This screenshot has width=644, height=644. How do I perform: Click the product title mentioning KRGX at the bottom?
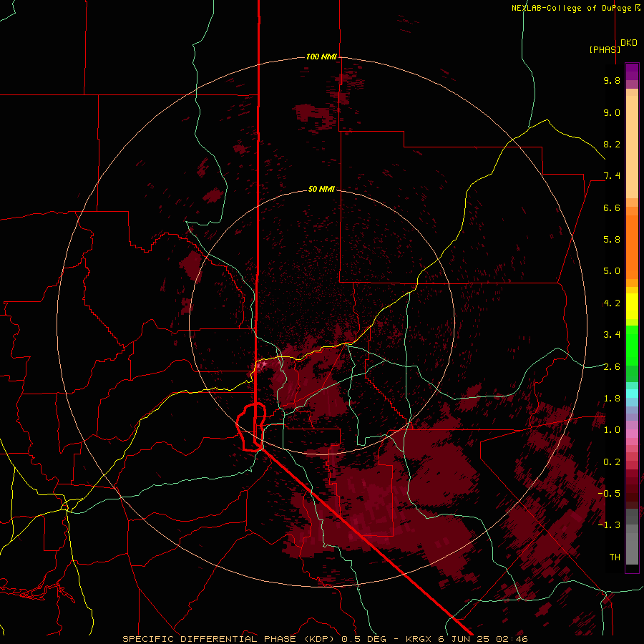coord(325,639)
